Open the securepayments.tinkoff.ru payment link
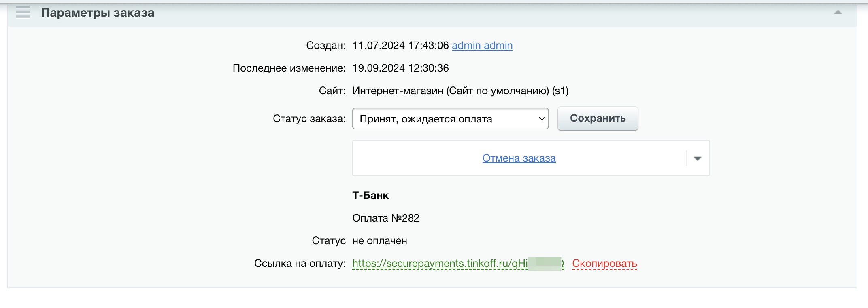The image size is (868, 308). 440,264
